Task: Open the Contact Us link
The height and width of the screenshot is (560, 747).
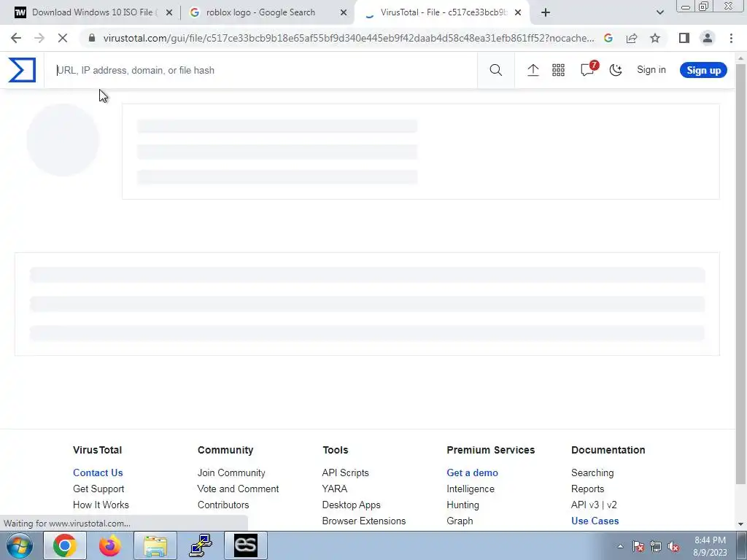Action: pyautogui.click(x=98, y=472)
